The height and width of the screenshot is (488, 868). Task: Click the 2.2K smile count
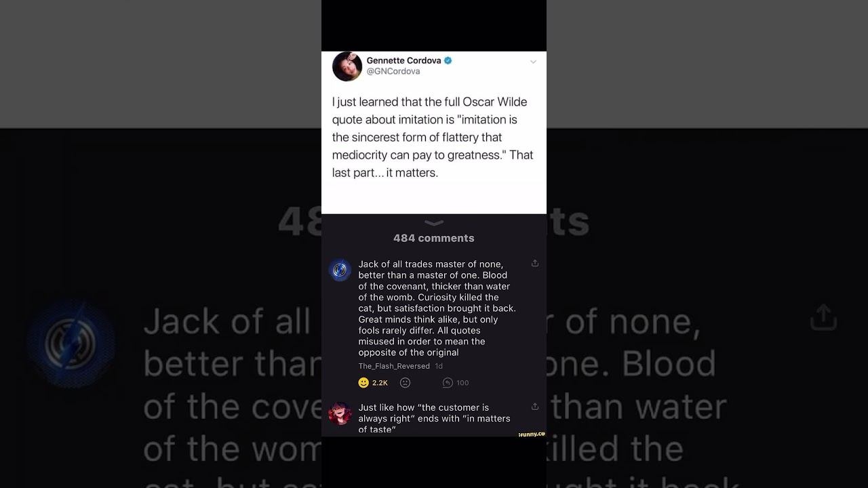click(380, 383)
